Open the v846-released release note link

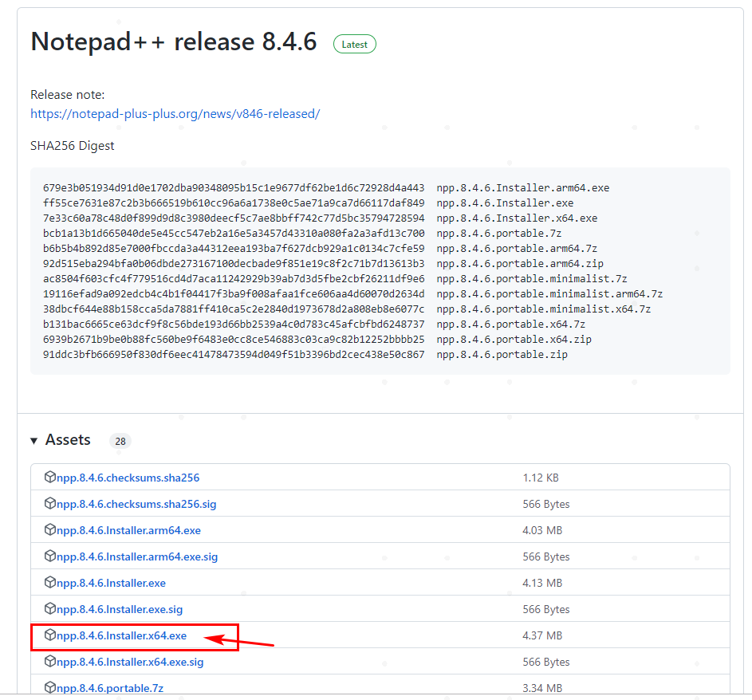pyautogui.click(x=175, y=114)
